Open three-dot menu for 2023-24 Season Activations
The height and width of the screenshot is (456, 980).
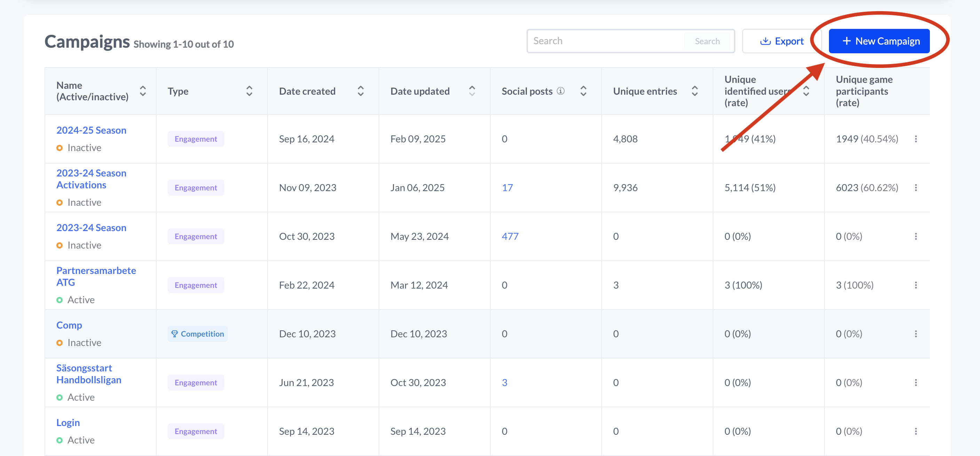915,188
